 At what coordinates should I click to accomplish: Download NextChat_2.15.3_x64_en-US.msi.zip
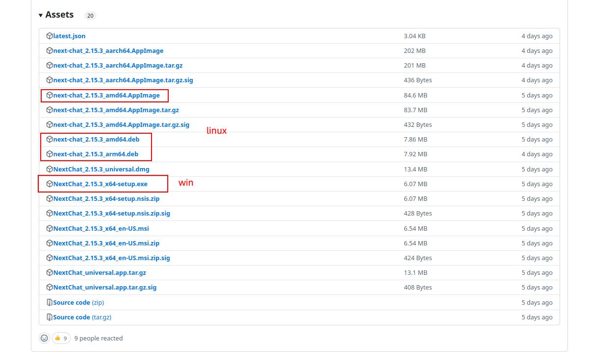pos(106,243)
